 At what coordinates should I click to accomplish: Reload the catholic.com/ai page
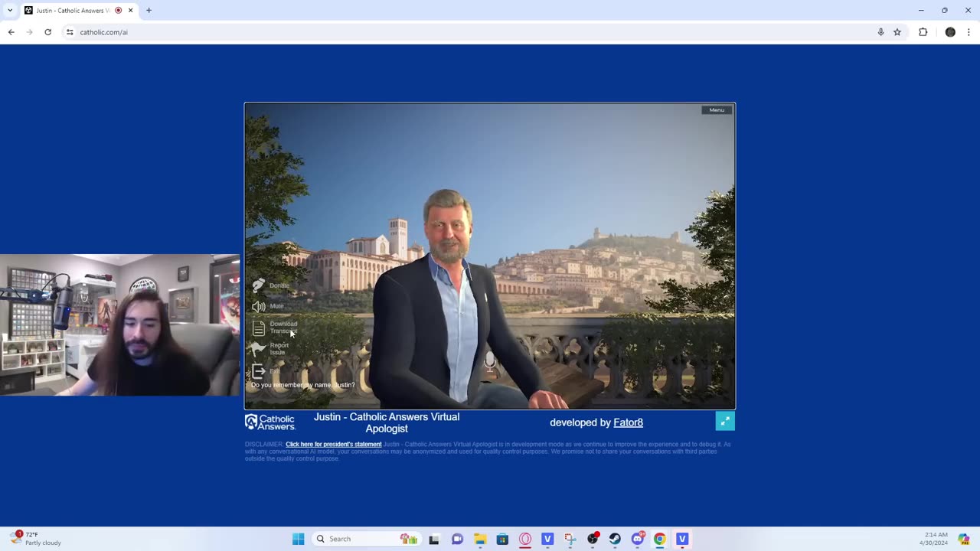coord(47,32)
